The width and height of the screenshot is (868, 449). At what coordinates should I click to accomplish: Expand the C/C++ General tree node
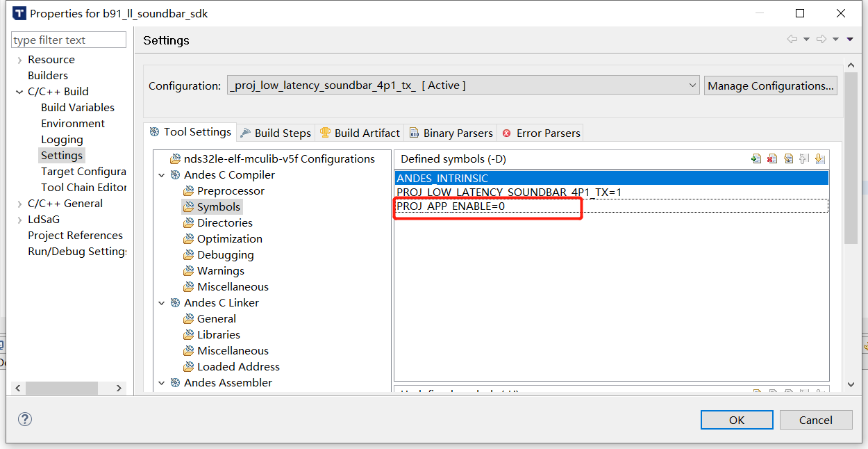point(19,204)
